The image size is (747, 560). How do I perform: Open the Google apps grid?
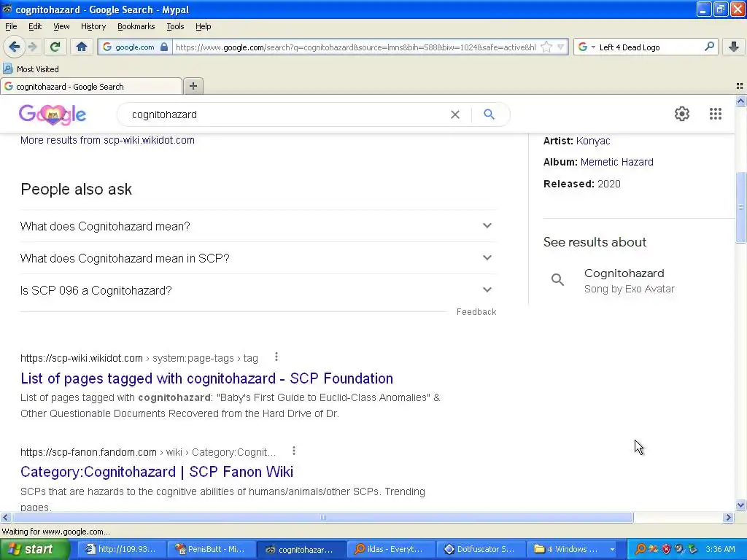tap(715, 114)
